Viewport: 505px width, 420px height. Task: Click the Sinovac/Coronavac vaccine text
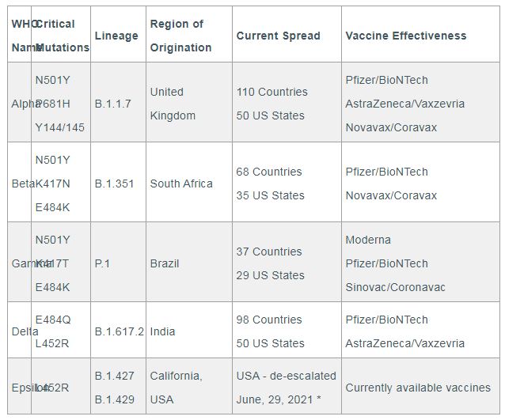click(x=406, y=287)
